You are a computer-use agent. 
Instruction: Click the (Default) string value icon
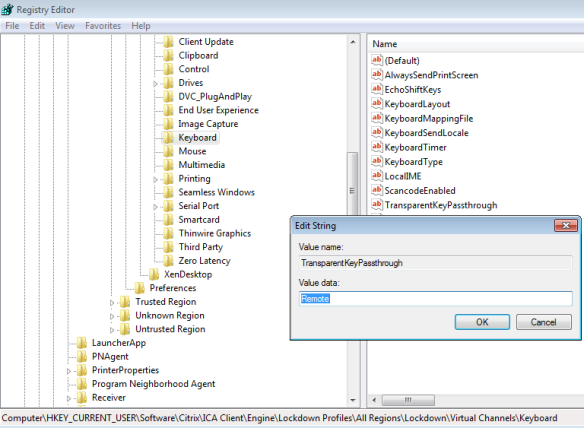click(x=377, y=60)
